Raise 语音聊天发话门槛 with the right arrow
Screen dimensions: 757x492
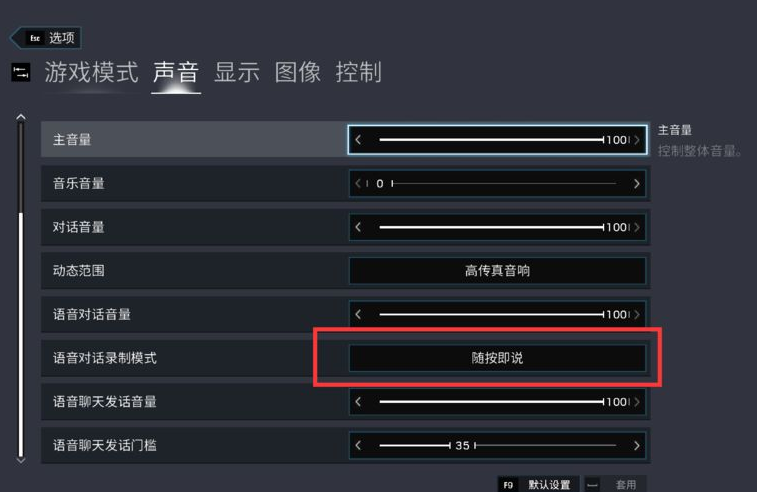(637, 445)
